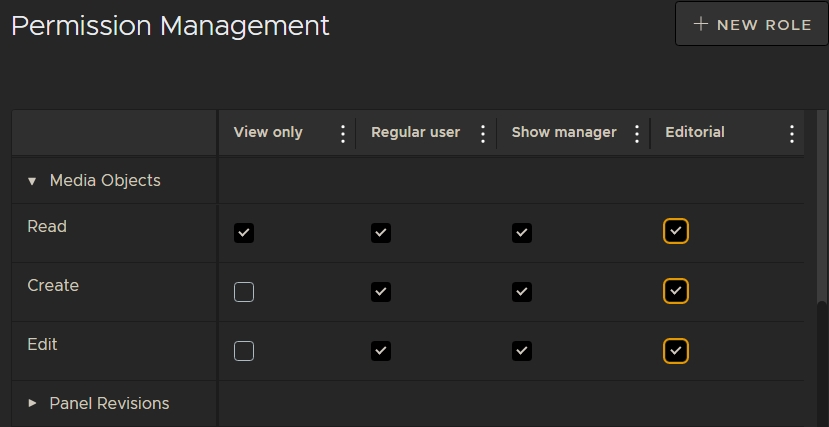Open the View only column options menu
The width and height of the screenshot is (829, 427).
(343, 134)
